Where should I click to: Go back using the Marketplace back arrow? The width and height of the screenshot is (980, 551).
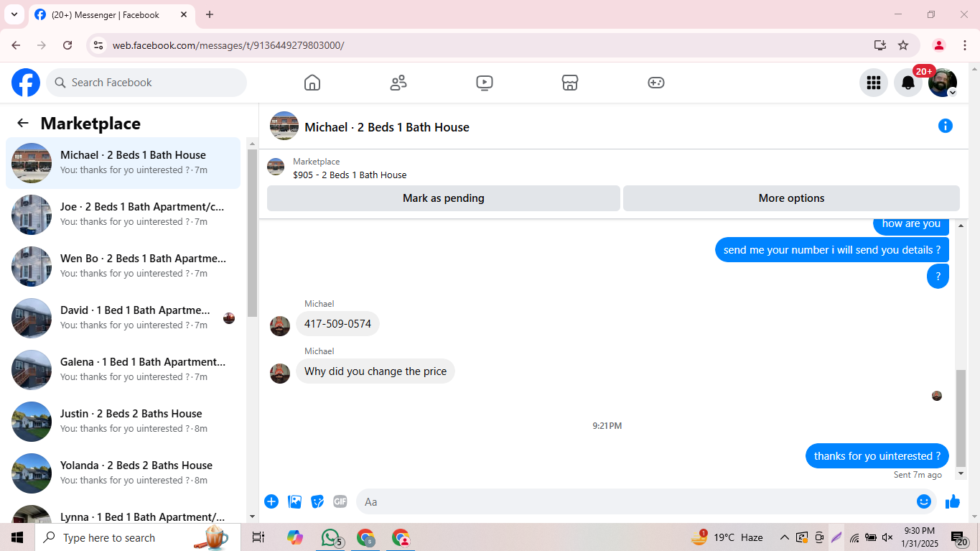[x=23, y=123]
